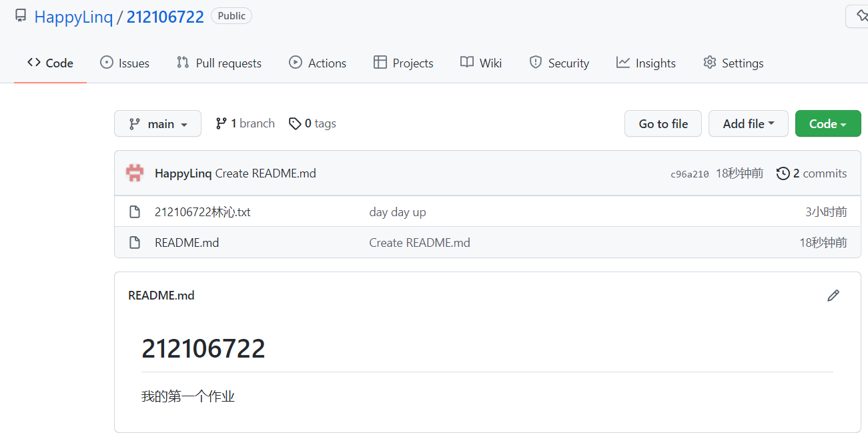
Task: View the Insights tab
Action: click(646, 63)
